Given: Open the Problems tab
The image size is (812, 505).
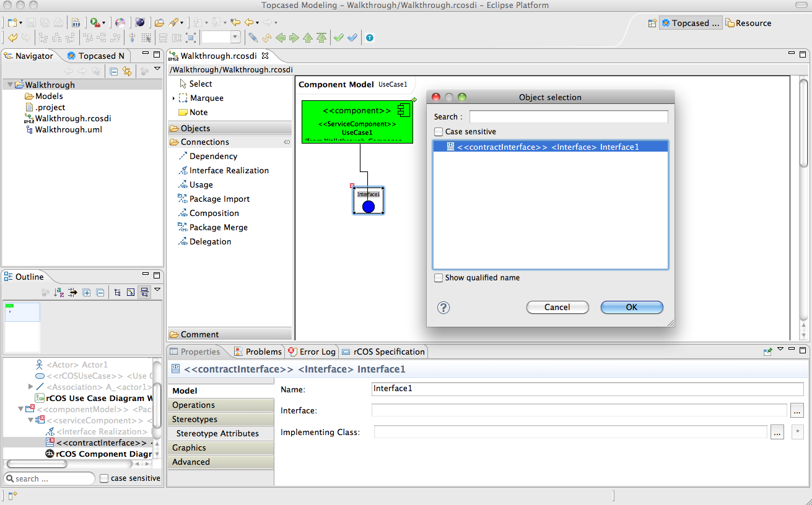Looking at the screenshot, I should [x=258, y=352].
